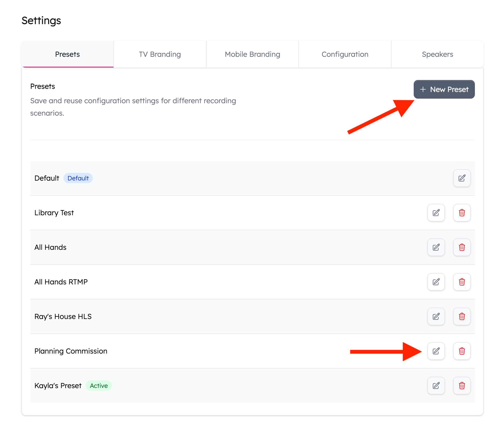Edit Kayla's Preset
Image resolution: width=504 pixels, height=431 pixels.
(436, 386)
